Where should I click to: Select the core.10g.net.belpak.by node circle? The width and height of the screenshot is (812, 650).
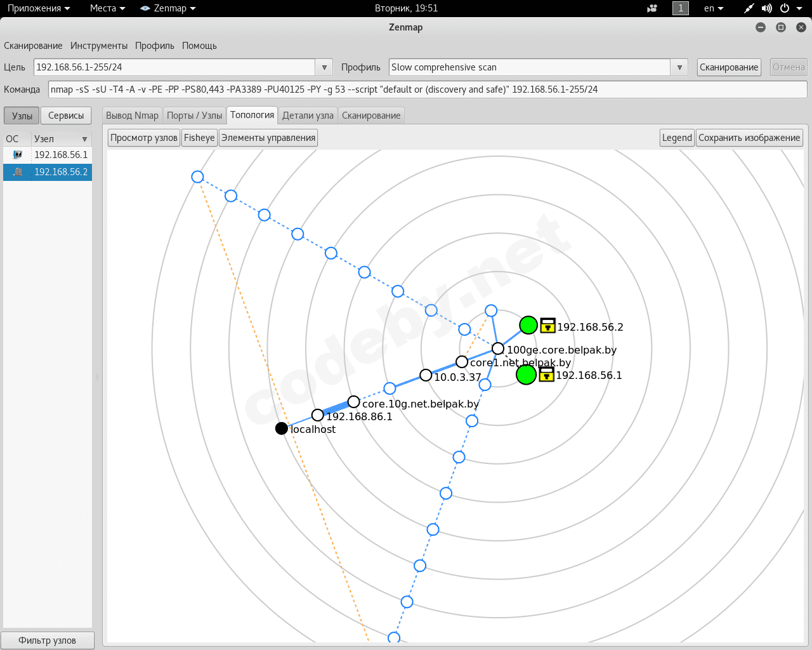354,402
